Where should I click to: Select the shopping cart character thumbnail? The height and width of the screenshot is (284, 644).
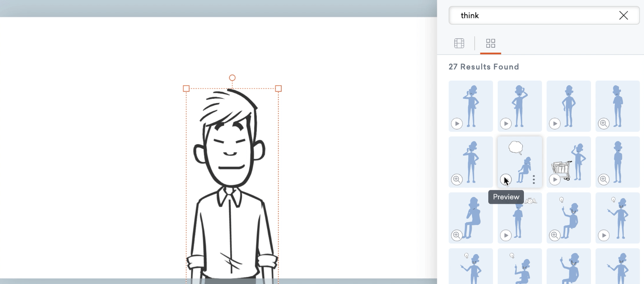[569, 162]
